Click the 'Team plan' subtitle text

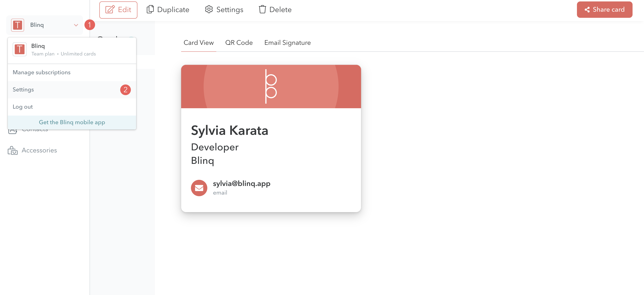coord(43,54)
